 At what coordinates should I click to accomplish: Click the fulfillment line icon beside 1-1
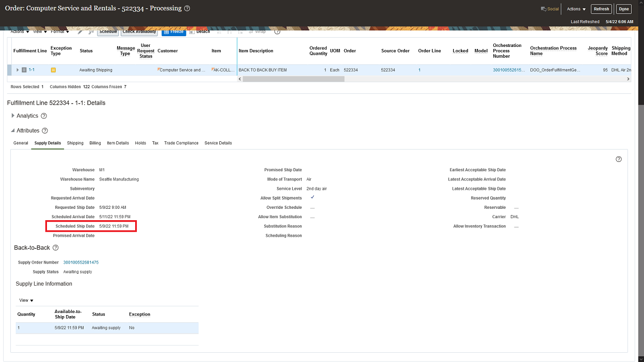24,70
